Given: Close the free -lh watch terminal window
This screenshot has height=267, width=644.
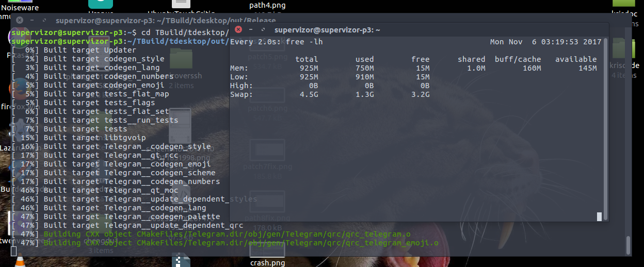Looking at the screenshot, I should pos(238,29).
